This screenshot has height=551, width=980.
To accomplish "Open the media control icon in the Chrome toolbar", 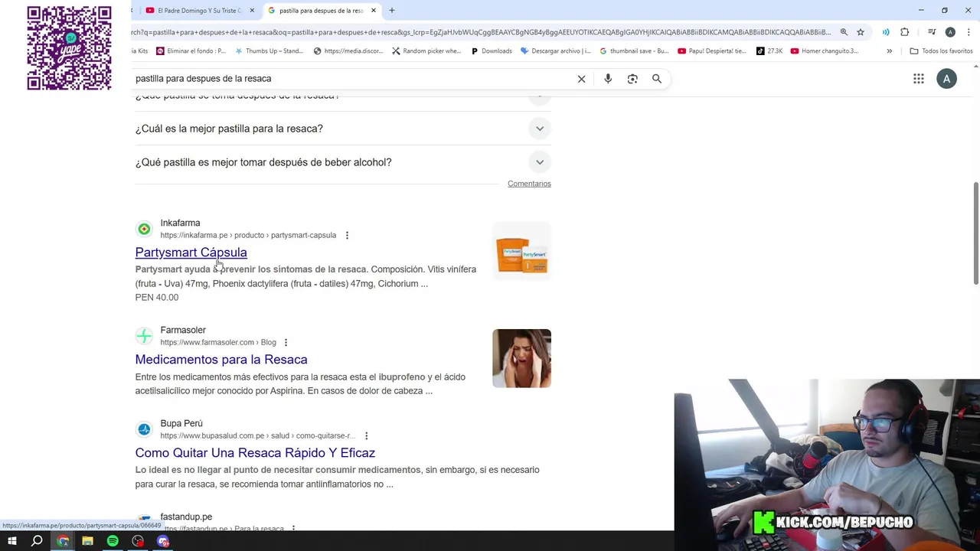I will pyautogui.click(x=932, y=32).
